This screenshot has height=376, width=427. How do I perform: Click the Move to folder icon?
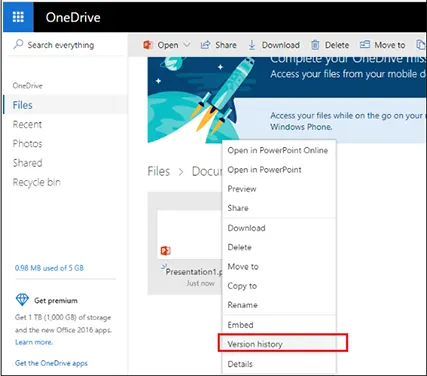click(x=365, y=44)
